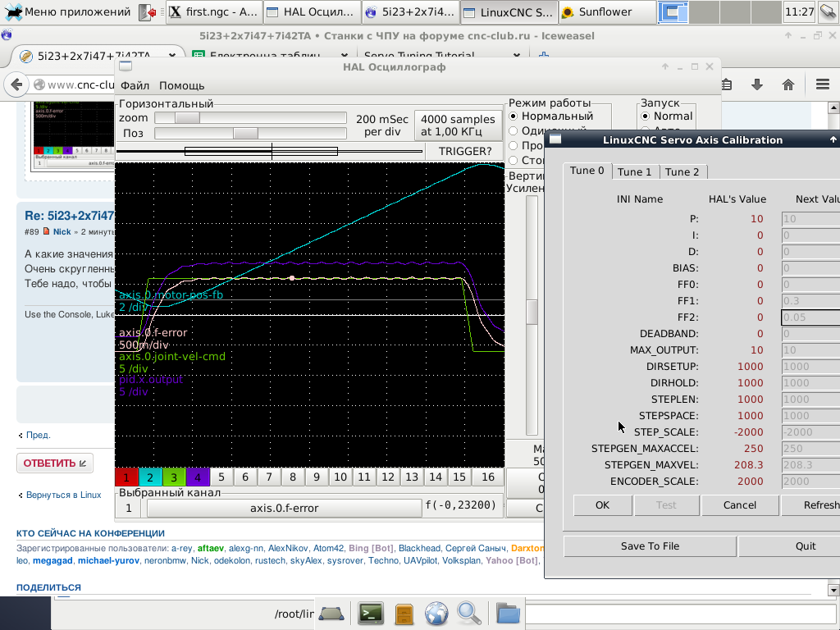The height and width of the screenshot is (630, 840).
Task: Open Меню приложений applications menu
Action: pyautogui.click(x=68, y=12)
